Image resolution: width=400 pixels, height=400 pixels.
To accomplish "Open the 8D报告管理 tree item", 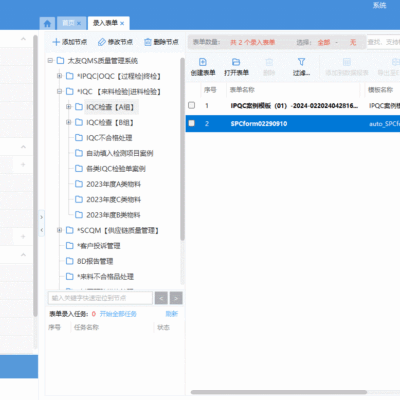I will [x=95, y=261].
